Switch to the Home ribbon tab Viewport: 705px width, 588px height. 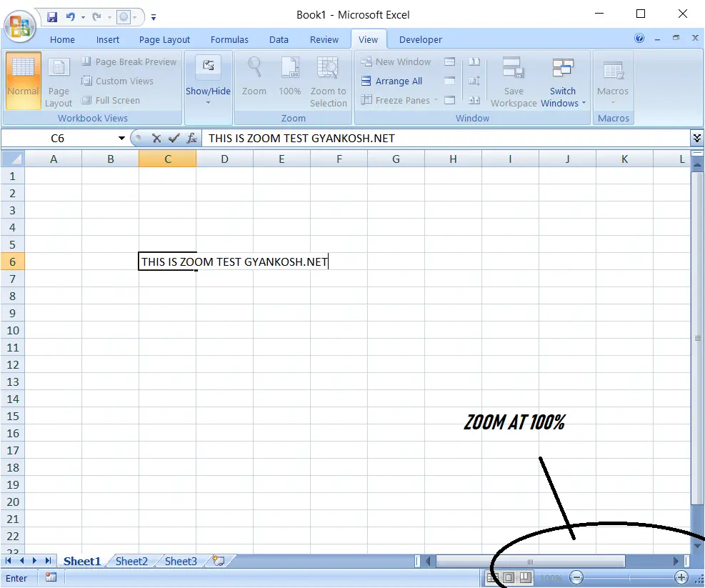coord(62,39)
